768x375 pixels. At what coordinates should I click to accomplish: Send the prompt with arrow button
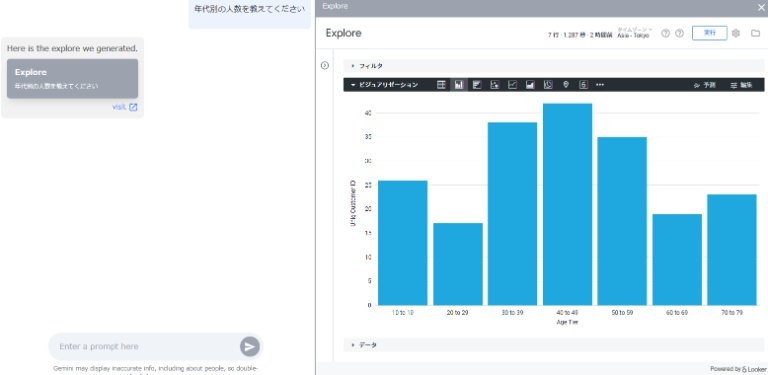250,347
